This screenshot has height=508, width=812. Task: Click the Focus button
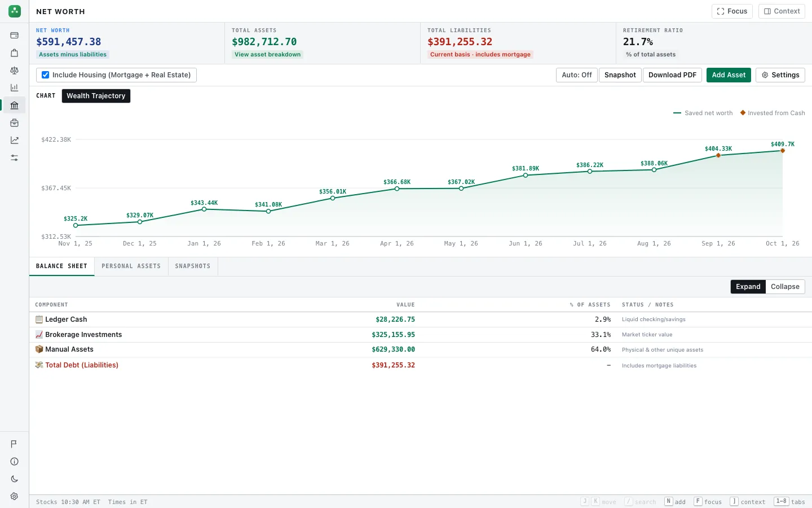732,11
